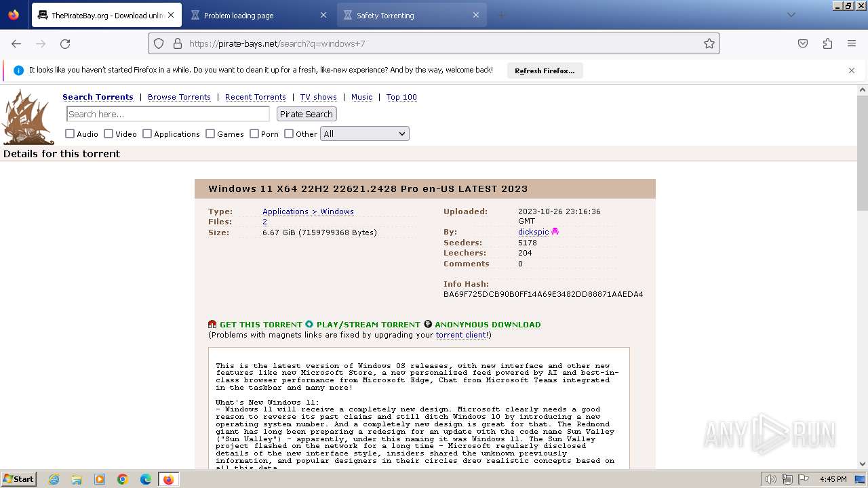Switch to the Problem loading page tab
Viewport: 868px width, 488px height.
coord(258,15)
